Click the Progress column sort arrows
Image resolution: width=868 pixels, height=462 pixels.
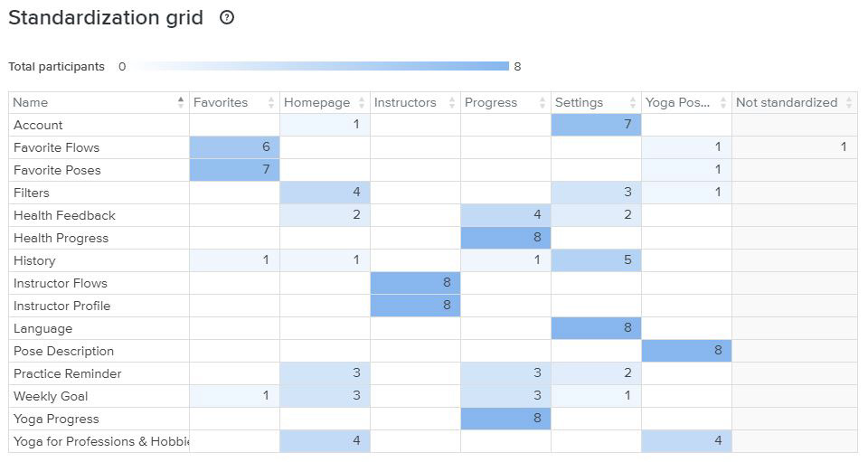click(542, 103)
